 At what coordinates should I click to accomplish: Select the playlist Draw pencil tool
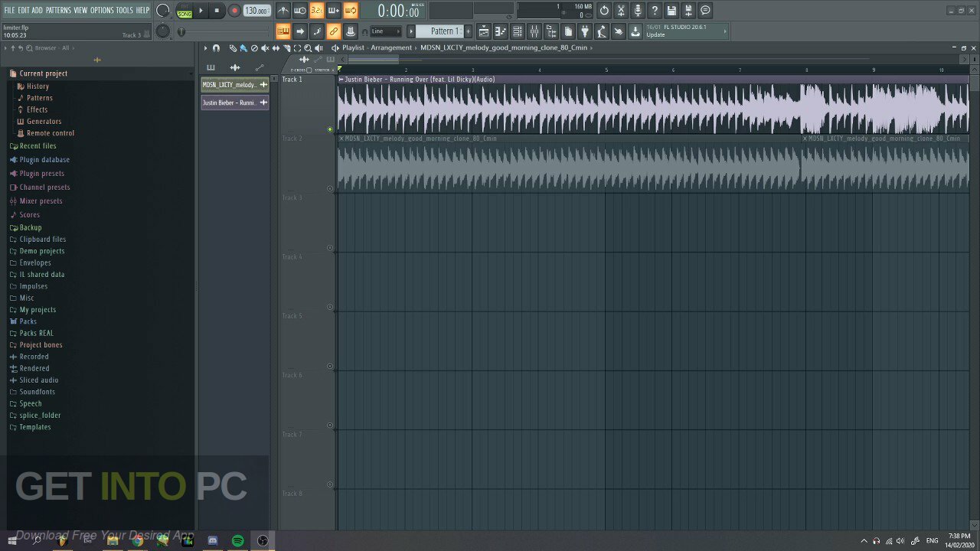233,48
